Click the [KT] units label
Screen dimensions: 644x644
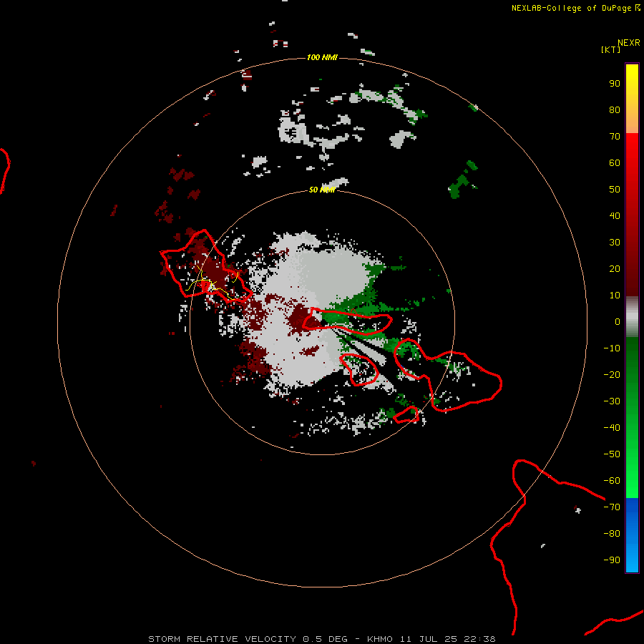coord(611,49)
